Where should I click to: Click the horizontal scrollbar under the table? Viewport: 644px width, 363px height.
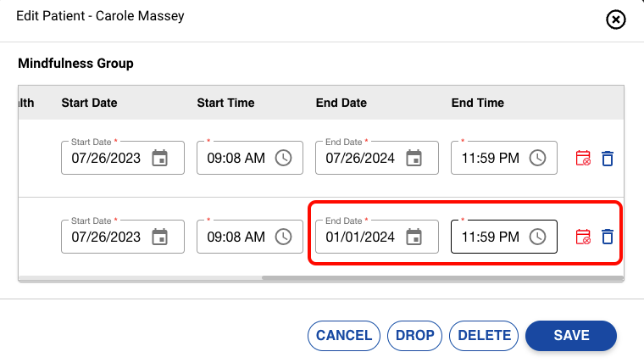click(441, 277)
